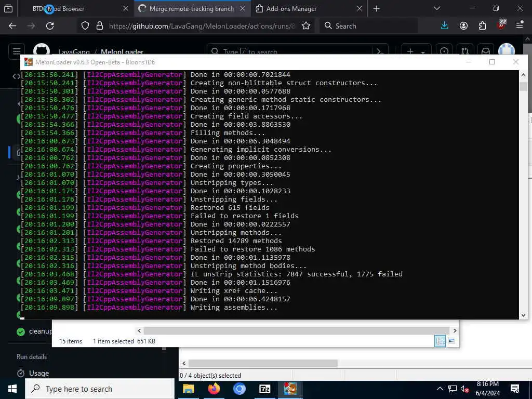Image resolution: width=532 pixels, height=399 pixels.
Task: Go back using the Firefox back arrow
Action: [x=12, y=26]
